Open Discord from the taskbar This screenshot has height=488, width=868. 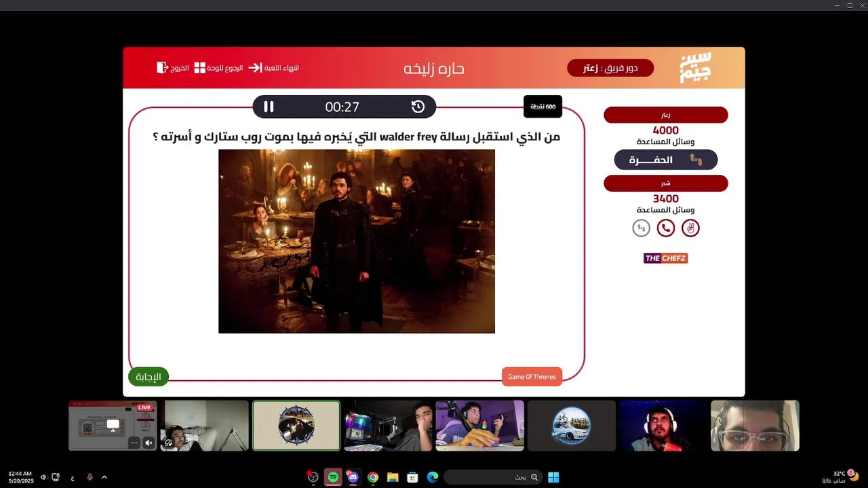pos(353,477)
